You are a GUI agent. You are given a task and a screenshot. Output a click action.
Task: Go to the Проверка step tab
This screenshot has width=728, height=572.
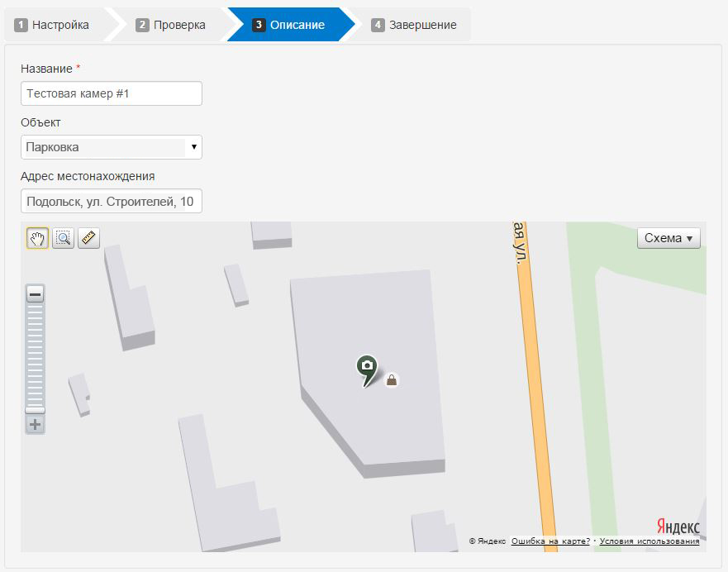(x=171, y=25)
